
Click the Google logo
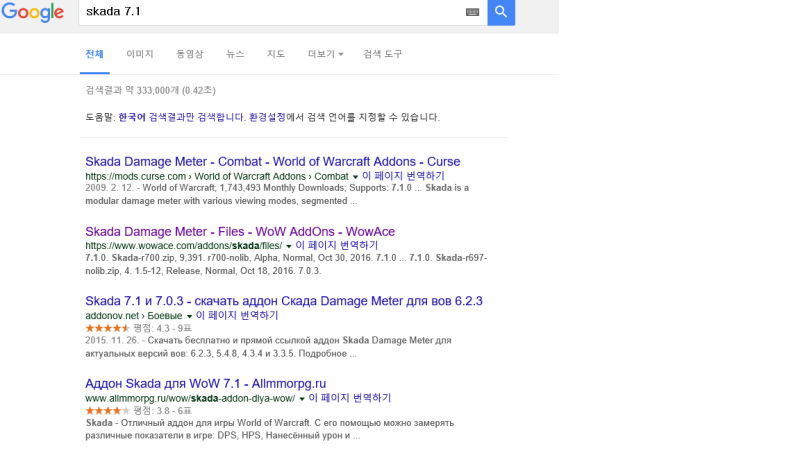point(33,12)
